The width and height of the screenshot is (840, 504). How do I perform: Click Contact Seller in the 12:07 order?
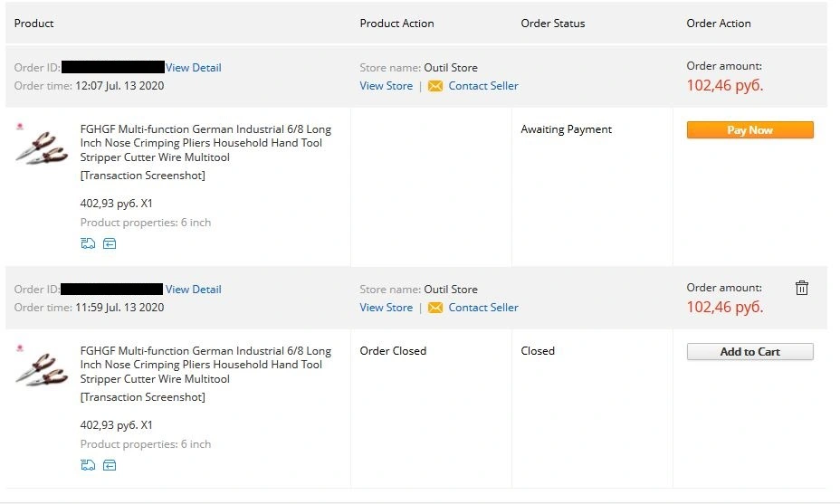click(483, 86)
